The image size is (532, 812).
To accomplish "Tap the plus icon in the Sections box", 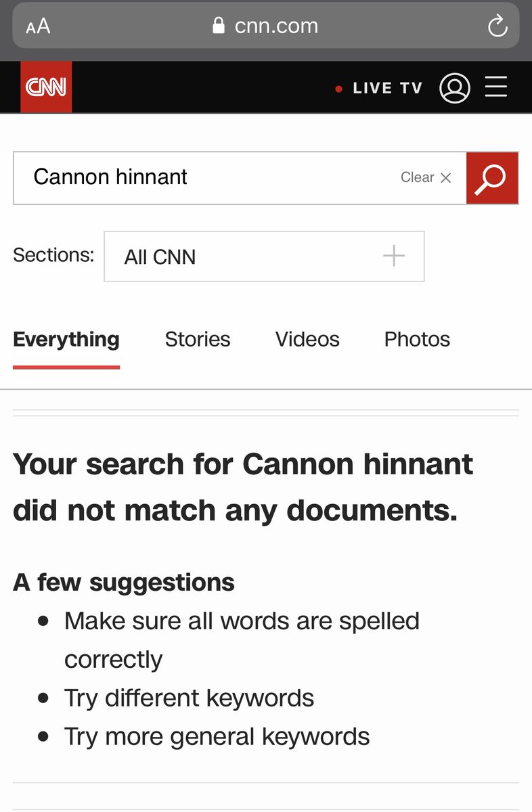I will click(394, 256).
